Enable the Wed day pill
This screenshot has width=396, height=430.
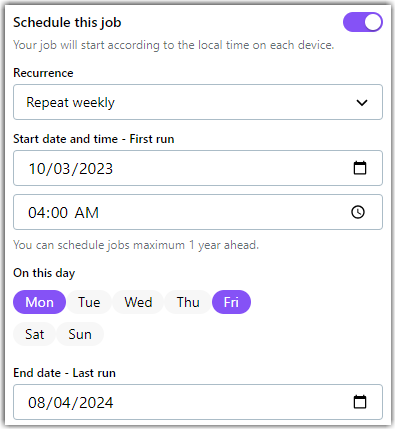tap(138, 302)
